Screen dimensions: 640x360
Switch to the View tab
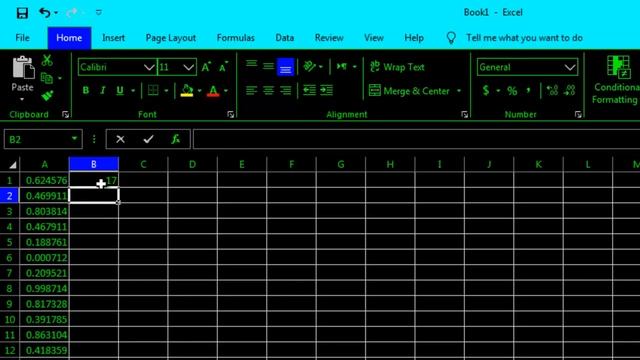pyautogui.click(x=373, y=38)
